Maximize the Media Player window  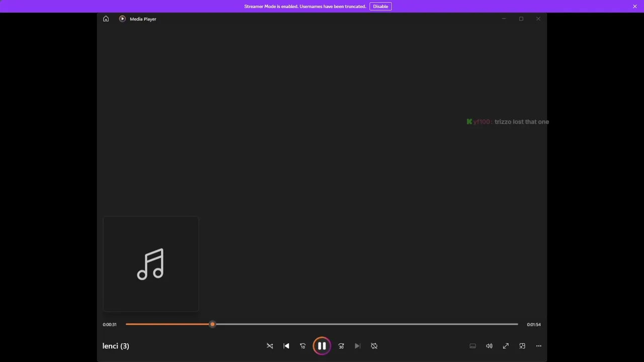[x=521, y=19]
